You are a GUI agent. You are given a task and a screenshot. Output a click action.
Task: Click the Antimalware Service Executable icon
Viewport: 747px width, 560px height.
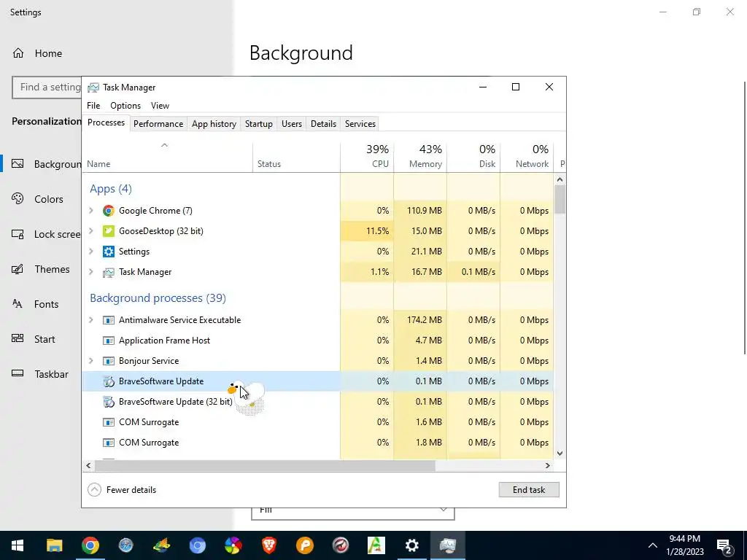coord(109,320)
